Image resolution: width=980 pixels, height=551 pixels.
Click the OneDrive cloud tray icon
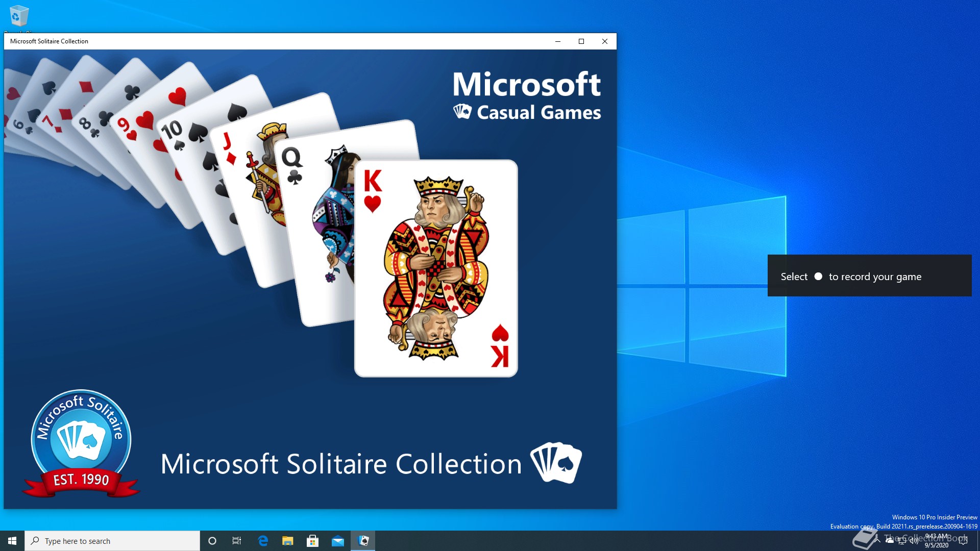pos(890,541)
